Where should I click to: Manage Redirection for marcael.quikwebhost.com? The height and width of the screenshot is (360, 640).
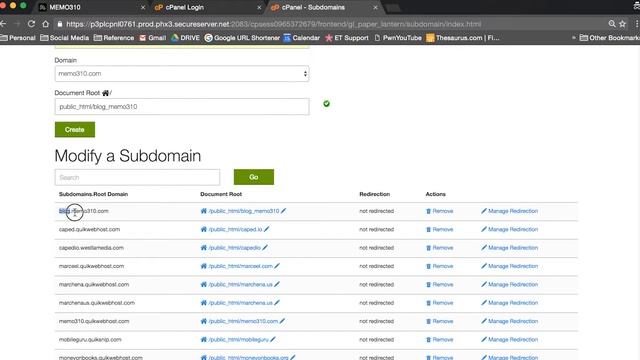pyautogui.click(x=509, y=266)
